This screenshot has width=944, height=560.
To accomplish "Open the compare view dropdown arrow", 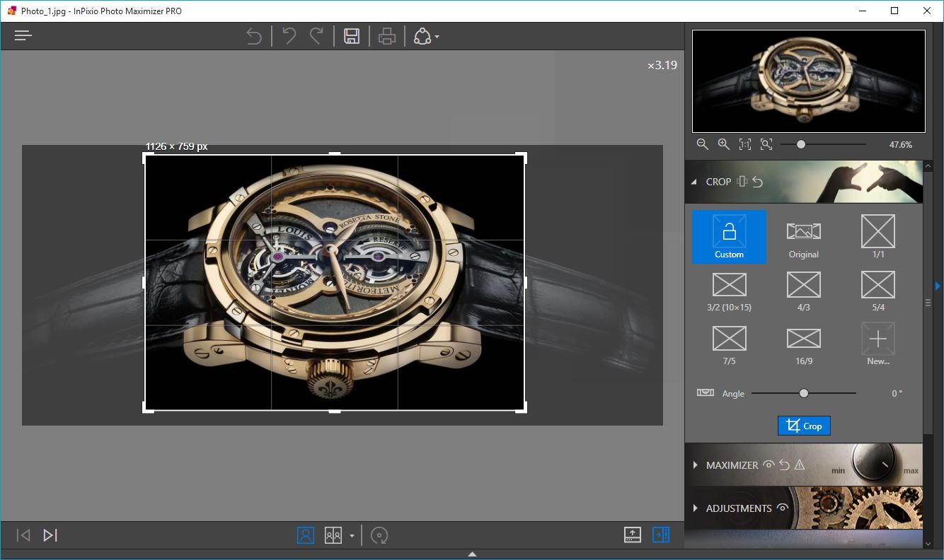I will coord(352,536).
